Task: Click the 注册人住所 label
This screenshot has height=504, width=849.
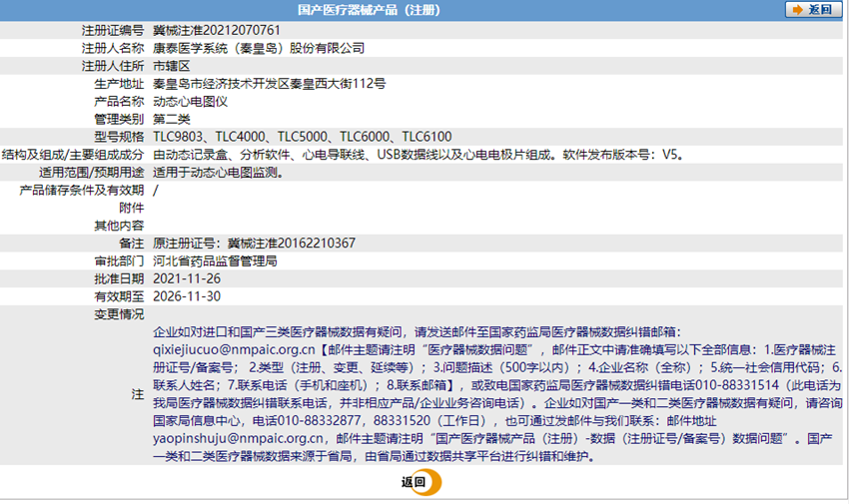Action: [x=113, y=66]
